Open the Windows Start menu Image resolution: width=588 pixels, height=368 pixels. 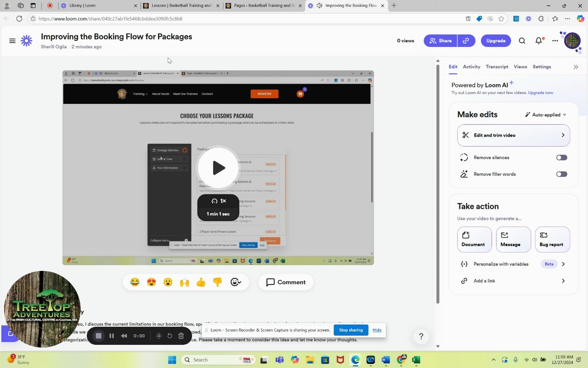click(172, 360)
